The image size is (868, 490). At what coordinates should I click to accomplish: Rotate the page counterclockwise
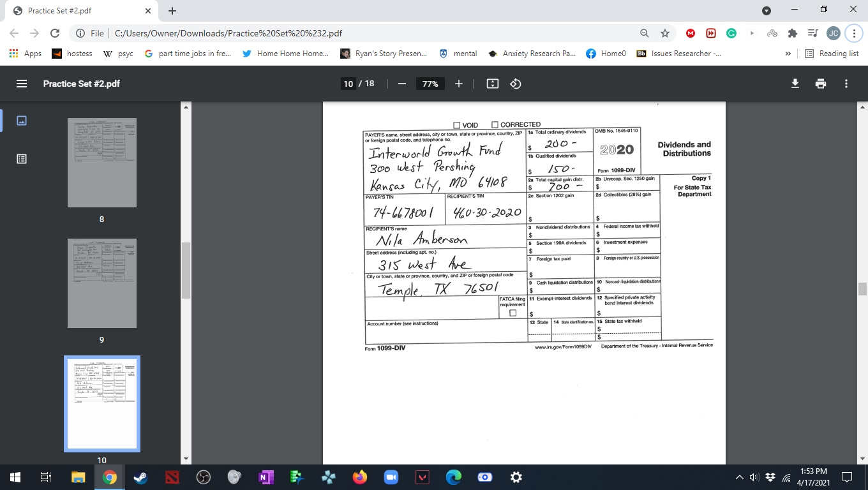[514, 83]
